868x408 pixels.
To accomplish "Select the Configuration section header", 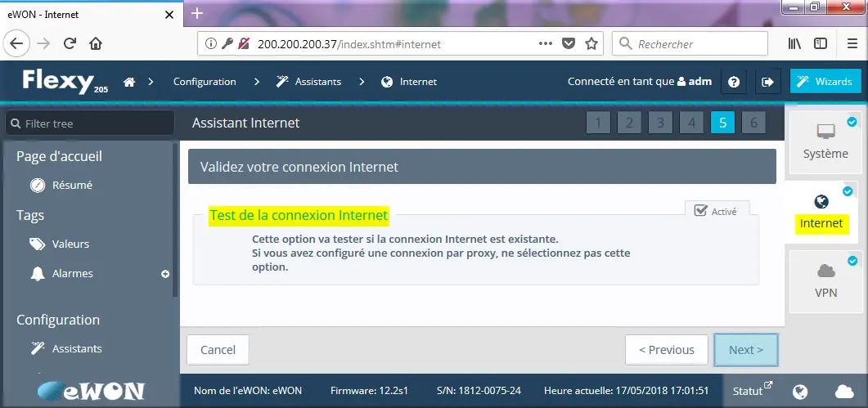I will pos(58,320).
